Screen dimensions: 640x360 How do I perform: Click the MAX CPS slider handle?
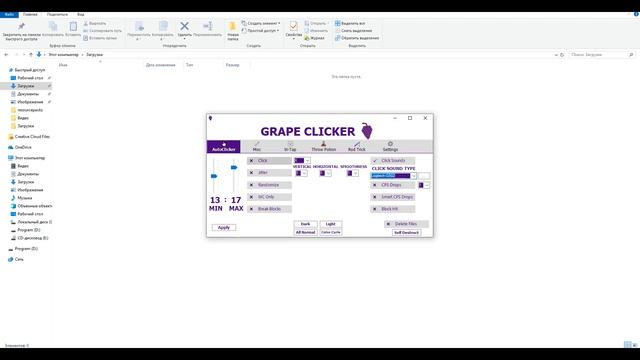pos(234,167)
